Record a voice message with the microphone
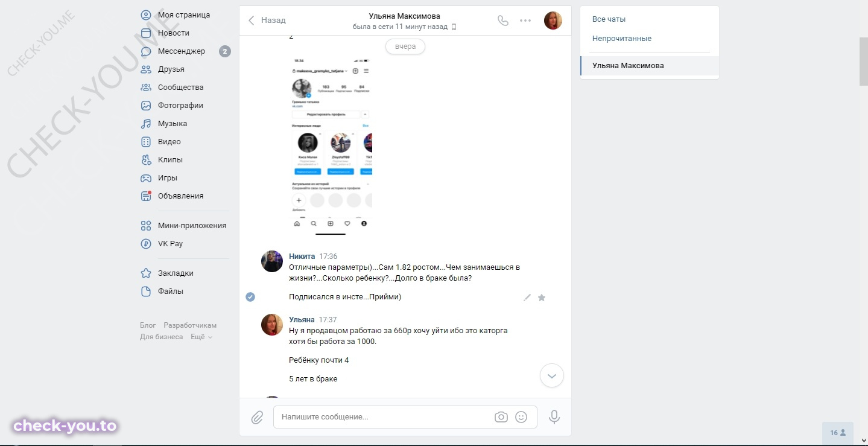Image resolution: width=868 pixels, height=446 pixels. pos(554,417)
